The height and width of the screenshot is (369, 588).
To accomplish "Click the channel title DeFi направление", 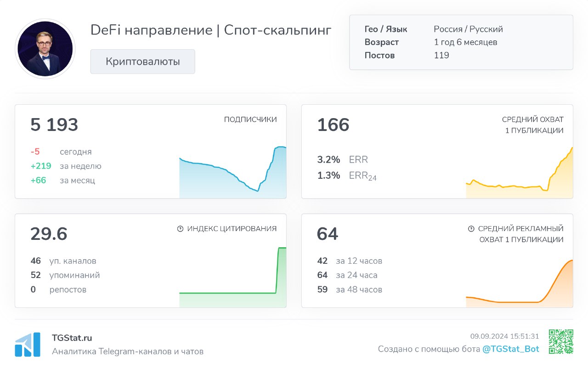I will click(211, 30).
